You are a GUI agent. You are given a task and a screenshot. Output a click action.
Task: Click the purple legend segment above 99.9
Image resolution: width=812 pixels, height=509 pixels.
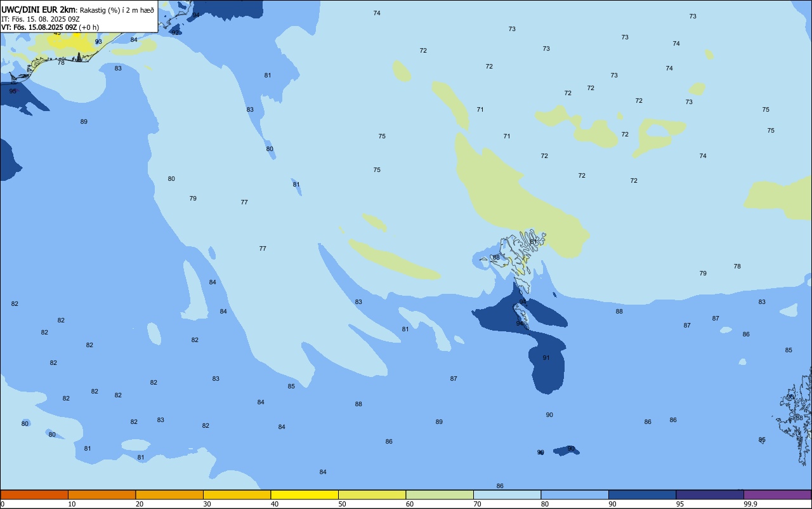click(x=777, y=494)
